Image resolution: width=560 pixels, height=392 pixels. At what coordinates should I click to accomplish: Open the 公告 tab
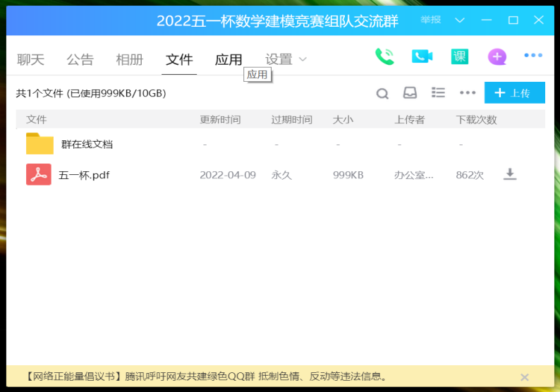80,60
